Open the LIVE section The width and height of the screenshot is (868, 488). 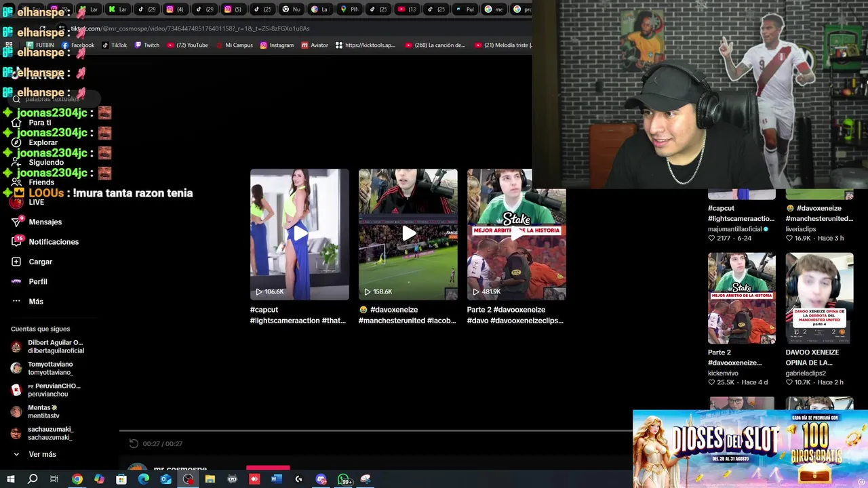click(36, 202)
